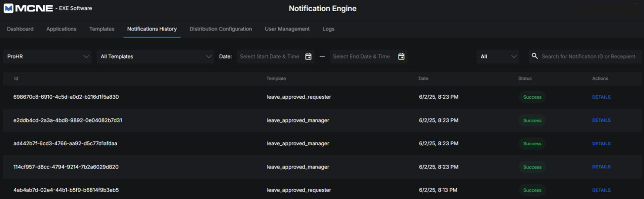Viewport: 644px width, 199px height.
Task: Open the User Management tab
Action: (x=287, y=29)
